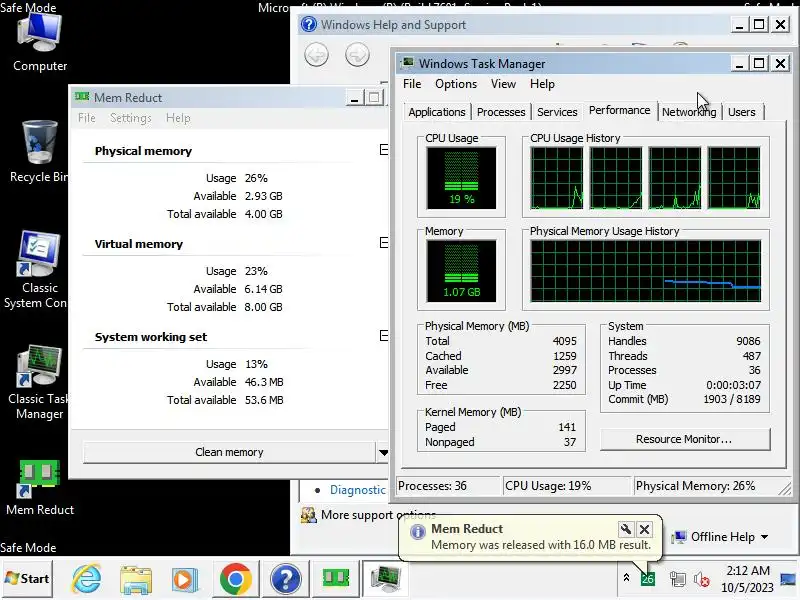The width and height of the screenshot is (800, 600).
Task: Switch to the Networking tab
Action: pos(689,112)
